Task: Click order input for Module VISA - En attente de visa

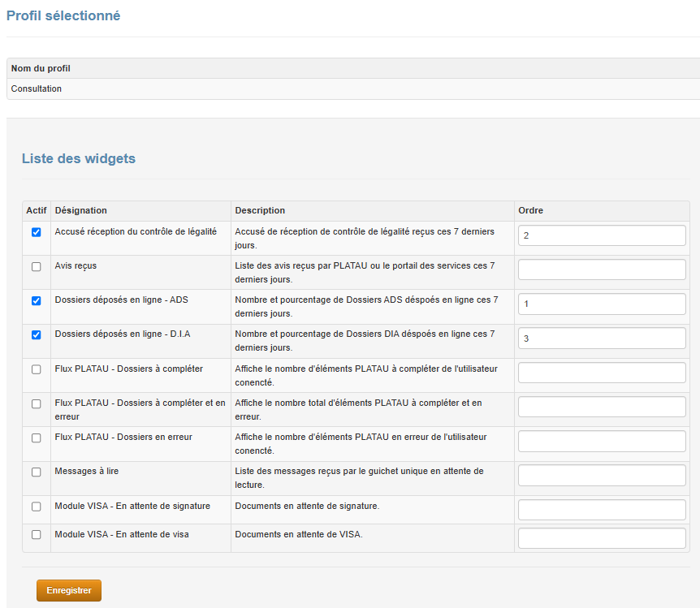Action: coord(601,538)
